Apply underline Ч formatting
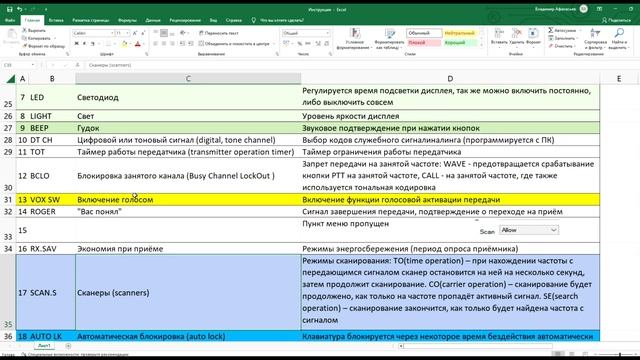Screen dimensions: 640x360 (93, 44)
